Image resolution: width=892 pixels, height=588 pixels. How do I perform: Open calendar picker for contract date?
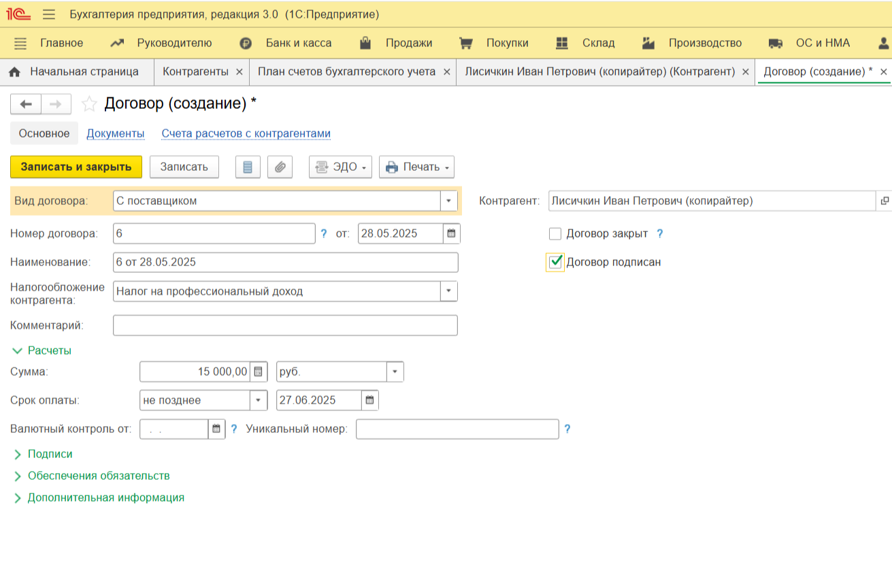tap(451, 233)
